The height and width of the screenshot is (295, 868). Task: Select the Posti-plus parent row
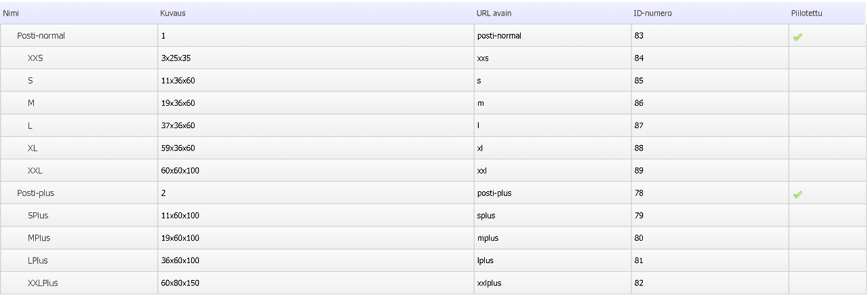pos(35,193)
